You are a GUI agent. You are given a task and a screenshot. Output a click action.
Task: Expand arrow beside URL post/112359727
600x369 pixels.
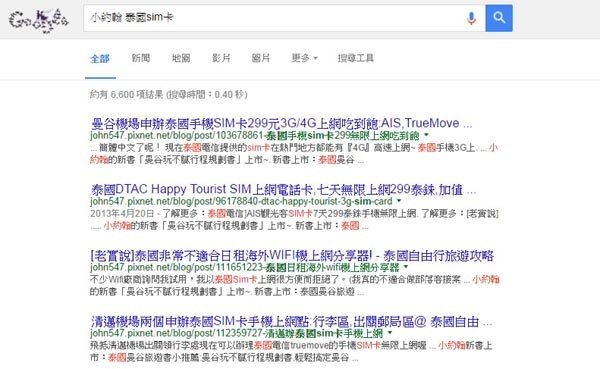(x=390, y=333)
